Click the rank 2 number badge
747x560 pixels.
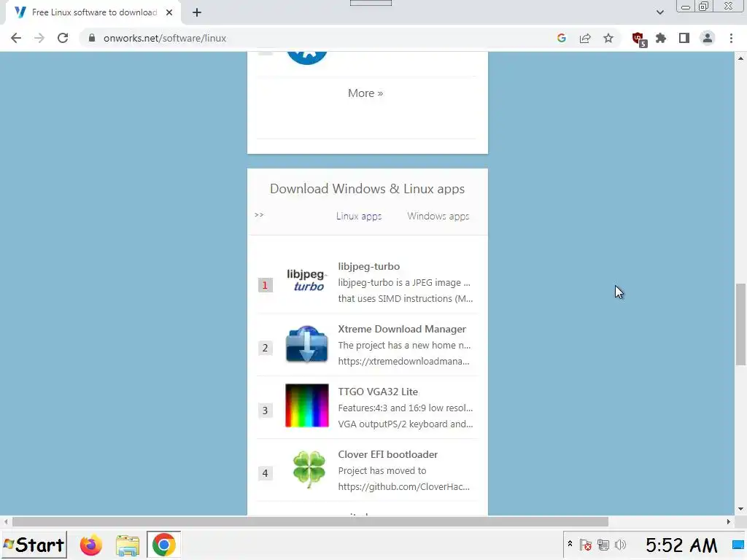pyautogui.click(x=266, y=348)
